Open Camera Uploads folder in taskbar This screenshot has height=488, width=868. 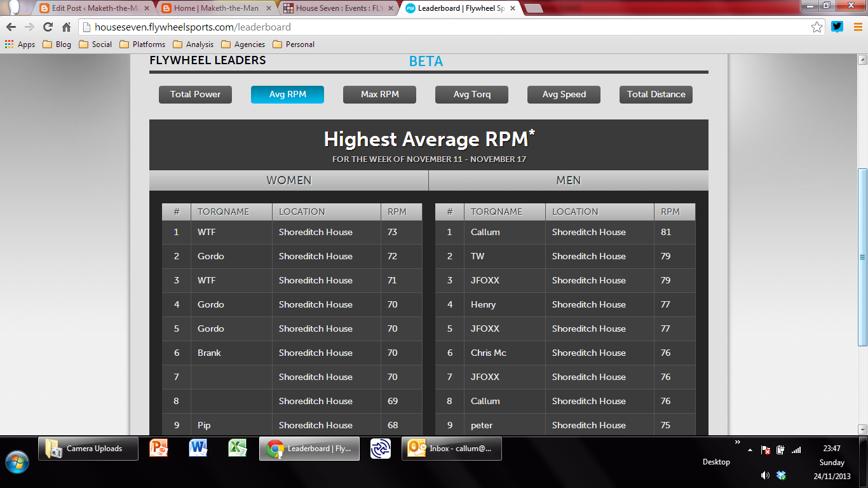tap(88, 449)
